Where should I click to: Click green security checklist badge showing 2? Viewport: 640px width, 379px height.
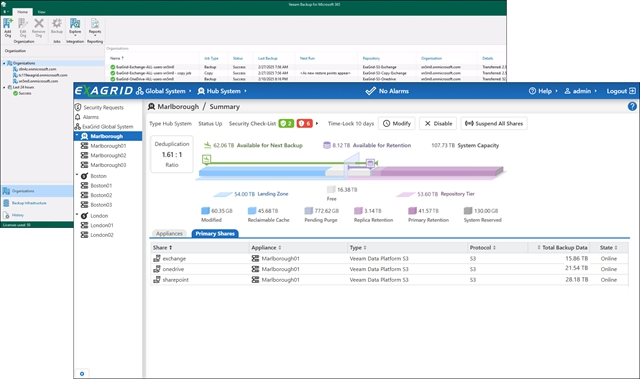(286, 123)
